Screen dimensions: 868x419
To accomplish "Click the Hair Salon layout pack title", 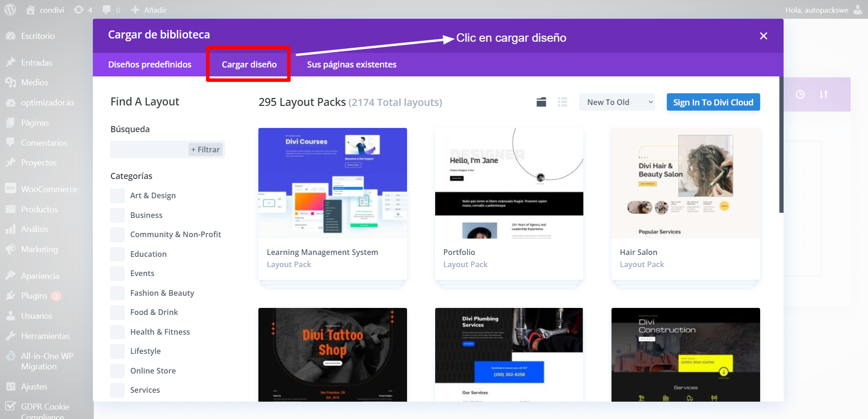I will pos(638,252).
